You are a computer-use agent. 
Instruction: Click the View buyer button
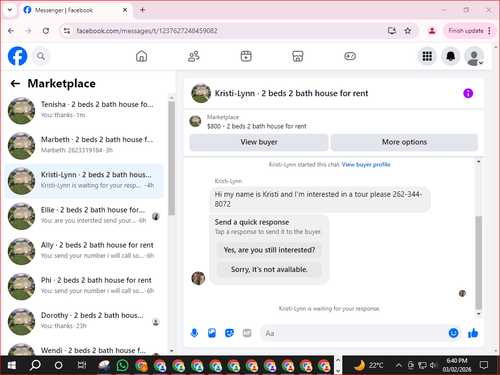pyautogui.click(x=259, y=142)
